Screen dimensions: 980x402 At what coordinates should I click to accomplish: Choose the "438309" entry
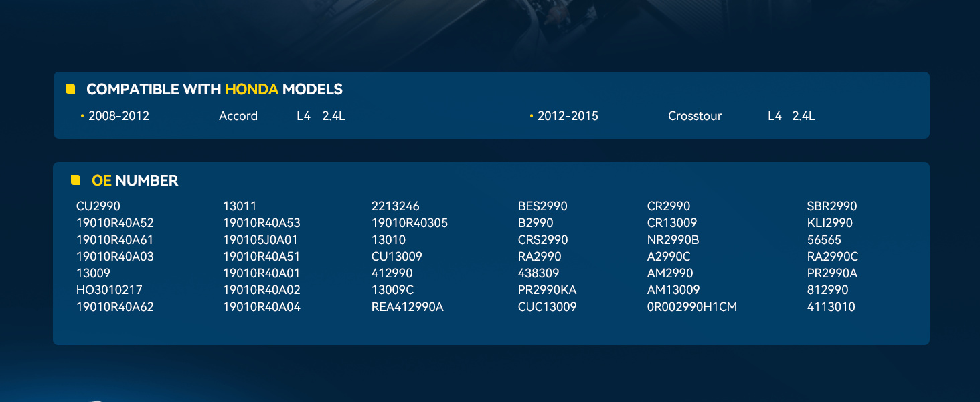pos(538,273)
